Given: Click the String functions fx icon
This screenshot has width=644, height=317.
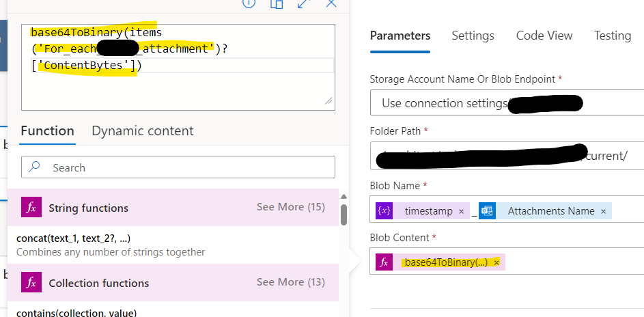Looking at the screenshot, I should click(31, 208).
